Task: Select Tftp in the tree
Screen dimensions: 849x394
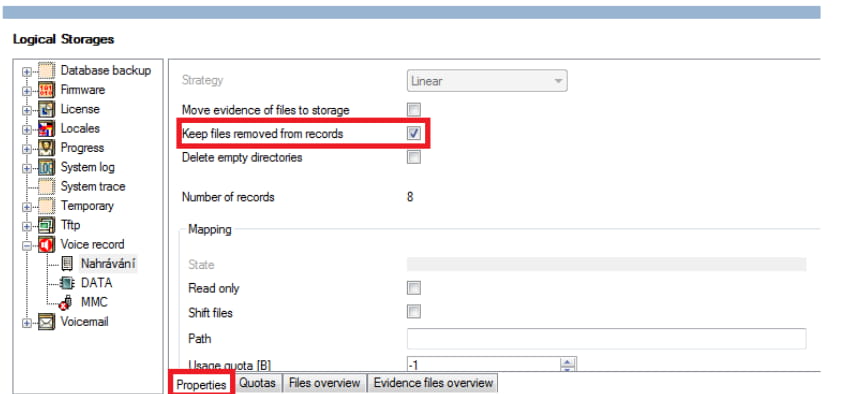Action: tap(70, 225)
